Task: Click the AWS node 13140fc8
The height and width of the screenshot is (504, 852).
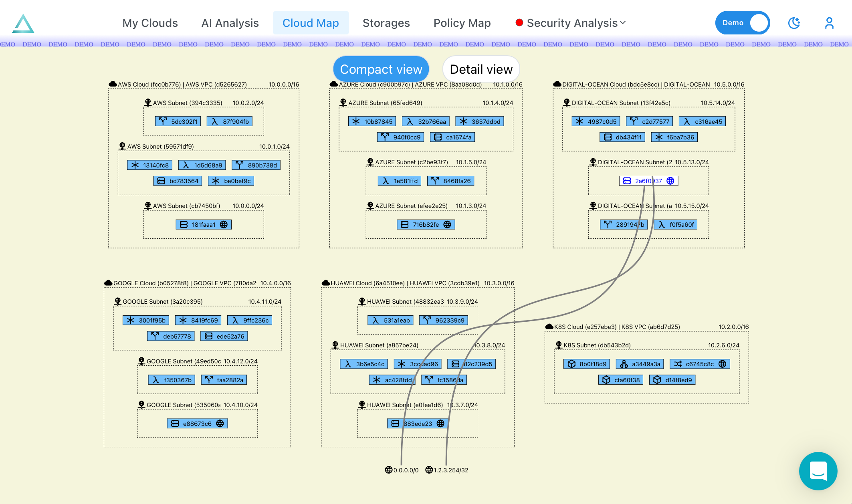Action: tap(149, 165)
